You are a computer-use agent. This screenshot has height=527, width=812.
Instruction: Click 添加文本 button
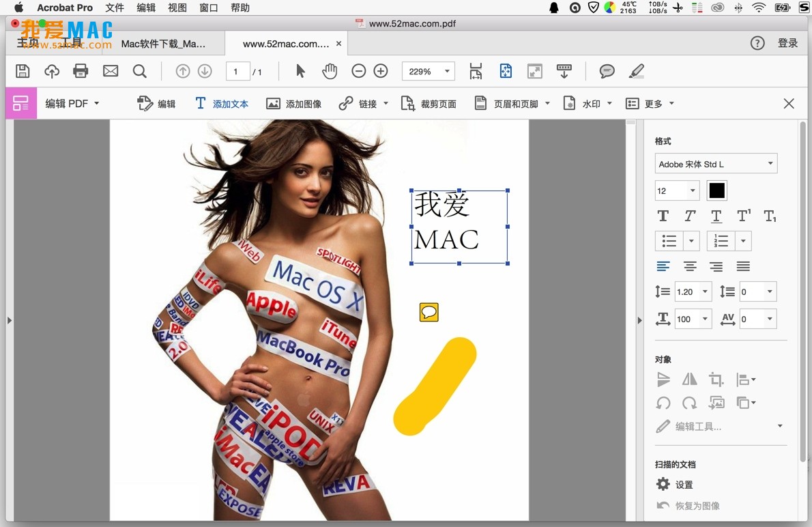pyautogui.click(x=222, y=104)
